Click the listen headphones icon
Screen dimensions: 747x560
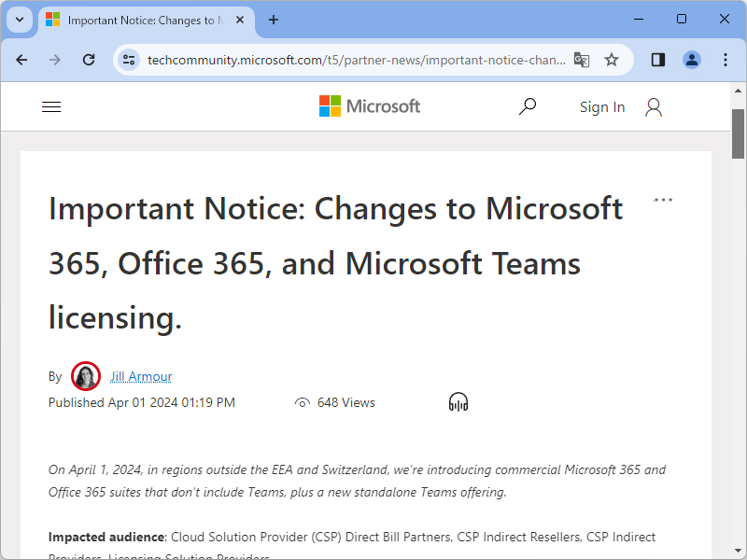tap(458, 402)
